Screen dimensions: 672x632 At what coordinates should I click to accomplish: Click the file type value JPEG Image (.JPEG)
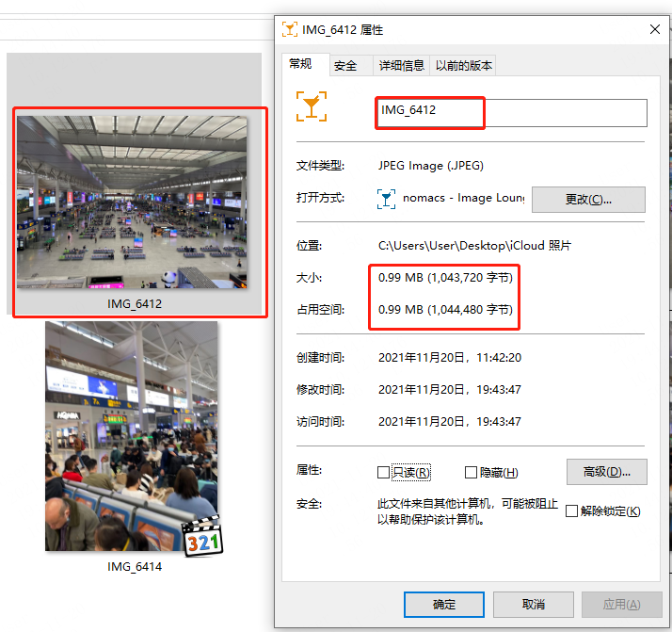pos(431,166)
